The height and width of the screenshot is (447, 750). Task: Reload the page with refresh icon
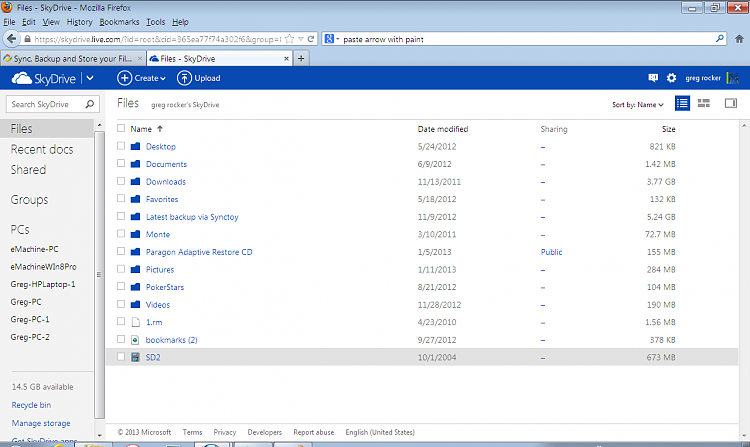coord(311,39)
